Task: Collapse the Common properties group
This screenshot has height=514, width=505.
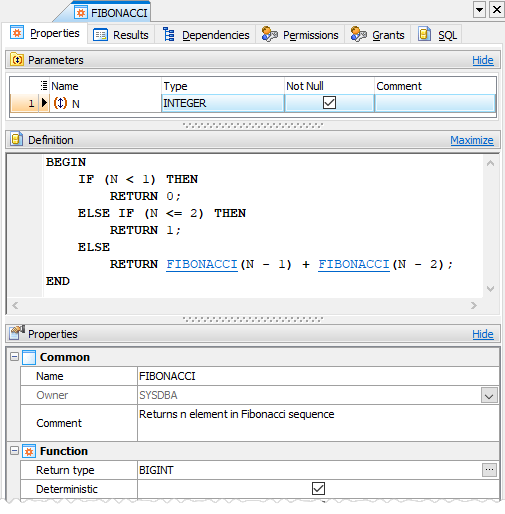Action: pyautogui.click(x=14, y=357)
